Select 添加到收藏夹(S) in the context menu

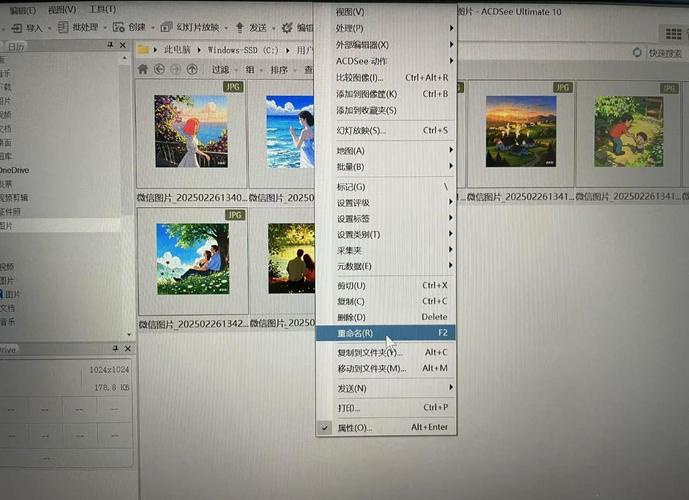click(x=386, y=110)
